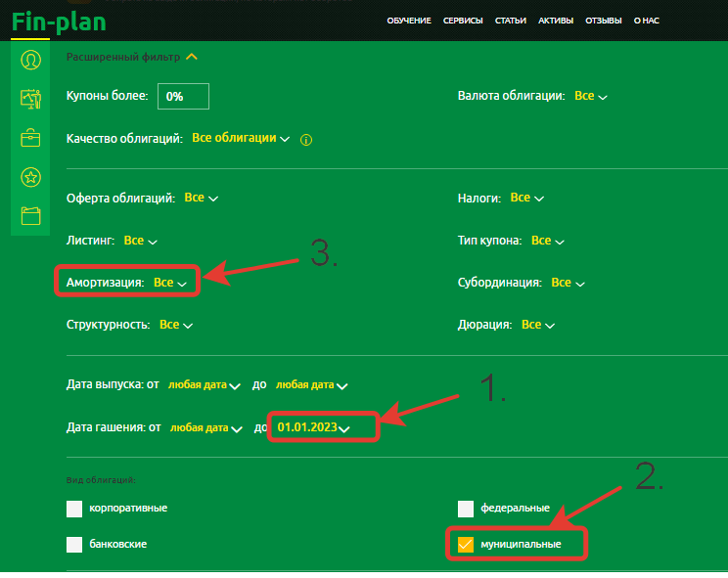
Task: Open the Тип купона dropdown
Action: (x=547, y=240)
